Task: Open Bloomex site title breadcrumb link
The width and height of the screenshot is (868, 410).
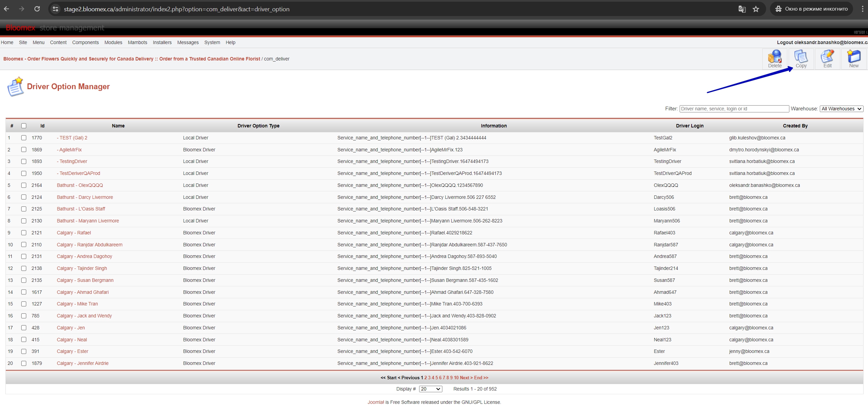Action: [x=132, y=59]
